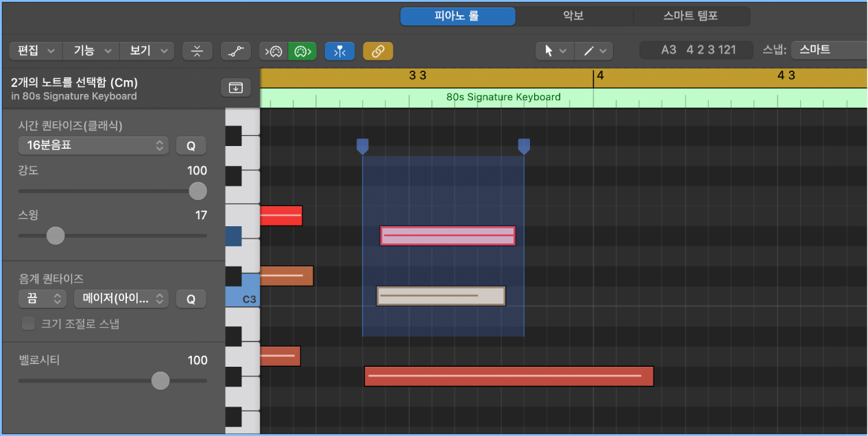Click the MIDI In button
The height and width of the screenshot is (436, 868).
coord(274,51)
